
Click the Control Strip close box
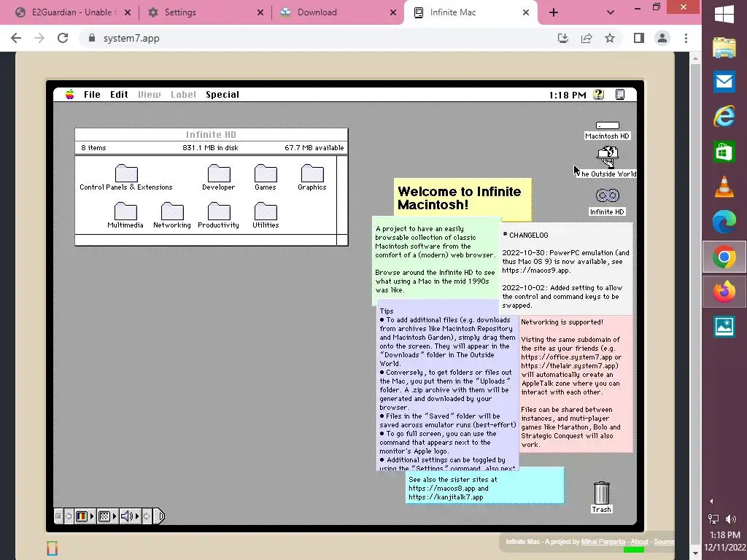click(x=58, y=516)
